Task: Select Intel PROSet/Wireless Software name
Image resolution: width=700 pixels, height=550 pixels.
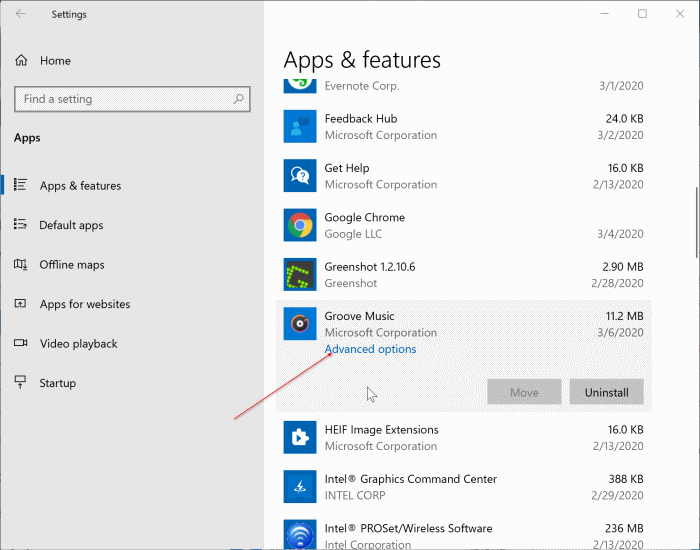Action: pos(408,529)
